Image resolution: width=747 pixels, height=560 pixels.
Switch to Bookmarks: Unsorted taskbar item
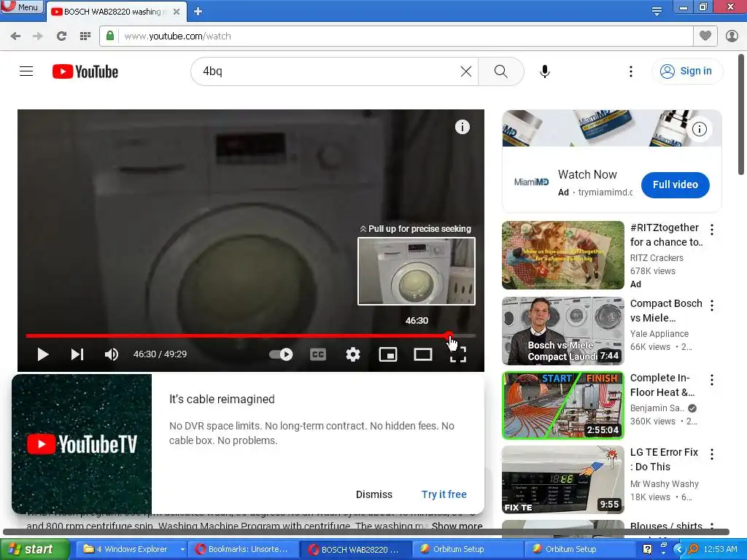click(x=243, y=549)
